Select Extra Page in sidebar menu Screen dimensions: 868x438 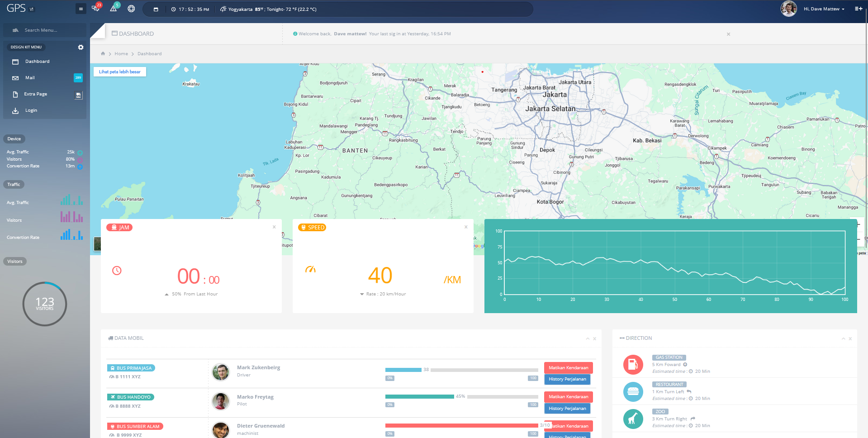[x=36, y=94]
